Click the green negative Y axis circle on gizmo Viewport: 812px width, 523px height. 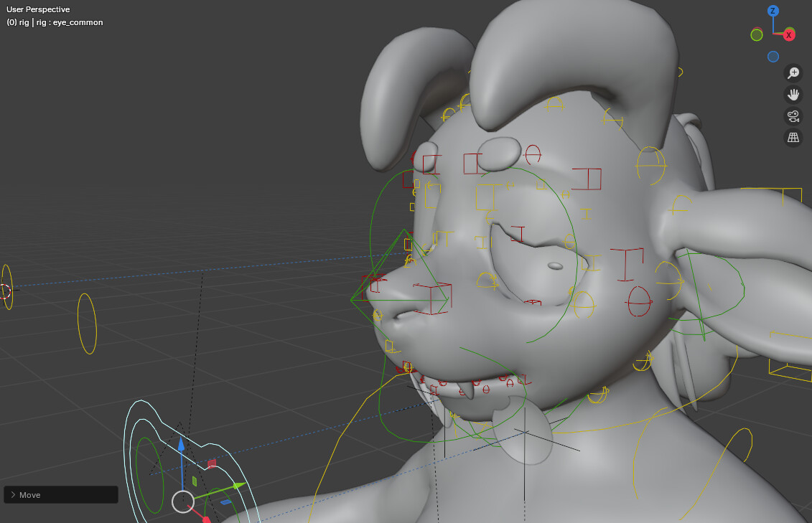tap(757, 34)
